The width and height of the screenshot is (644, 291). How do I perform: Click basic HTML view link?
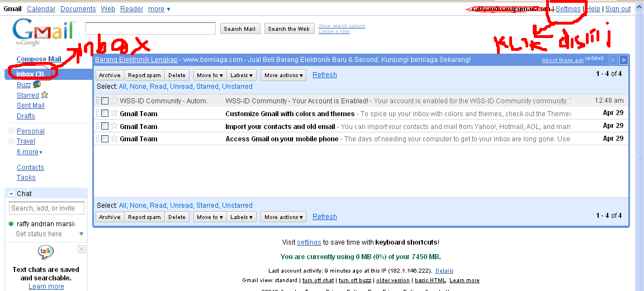coord(430,280)
